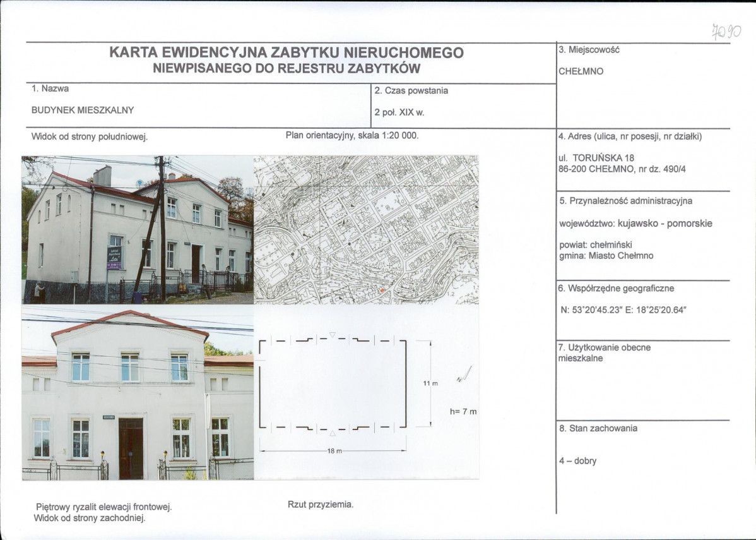Click the Czas powstania field
Image resolution: width=756 pixels, height=540 pixels.
point(411,90)
